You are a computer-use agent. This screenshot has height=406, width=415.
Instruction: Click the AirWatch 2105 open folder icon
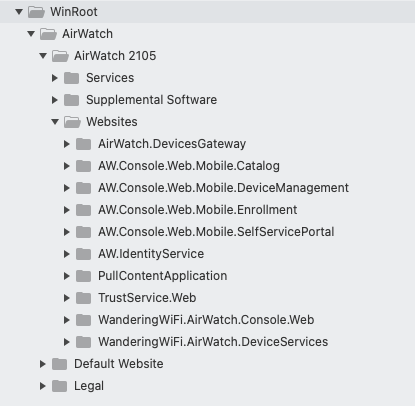[60, 56]
